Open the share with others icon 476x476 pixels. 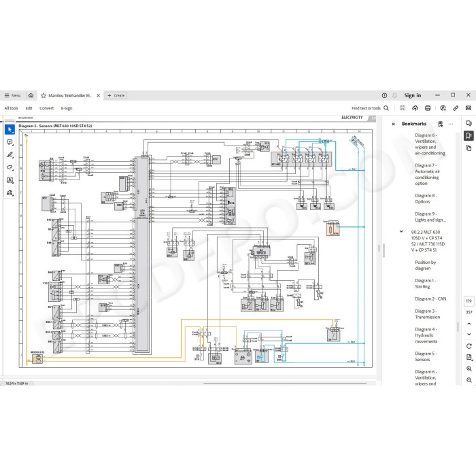(443, 107)
